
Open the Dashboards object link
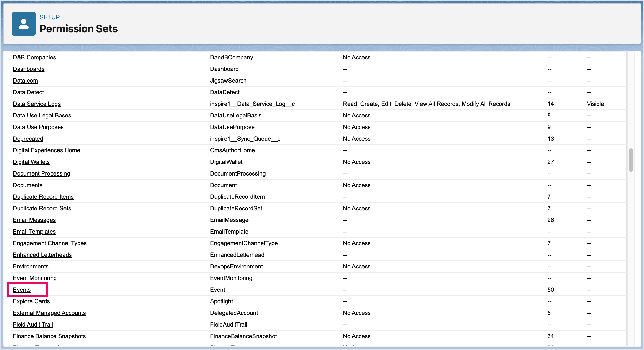(x=29, y=69)
